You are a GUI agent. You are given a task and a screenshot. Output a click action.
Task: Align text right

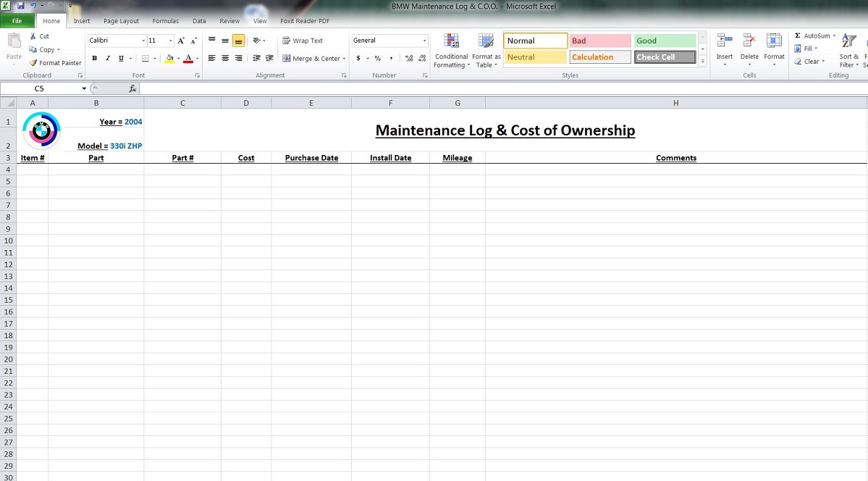[x=239, y=58]
